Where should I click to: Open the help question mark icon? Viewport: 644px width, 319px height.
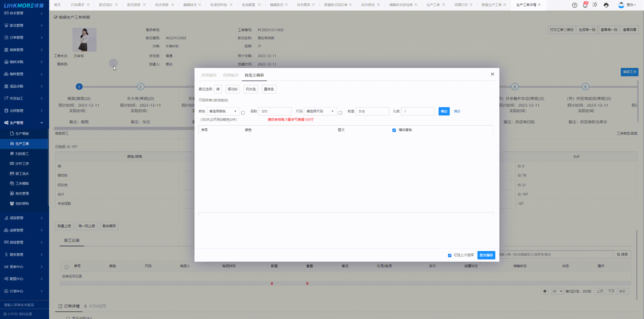[574, 5]
